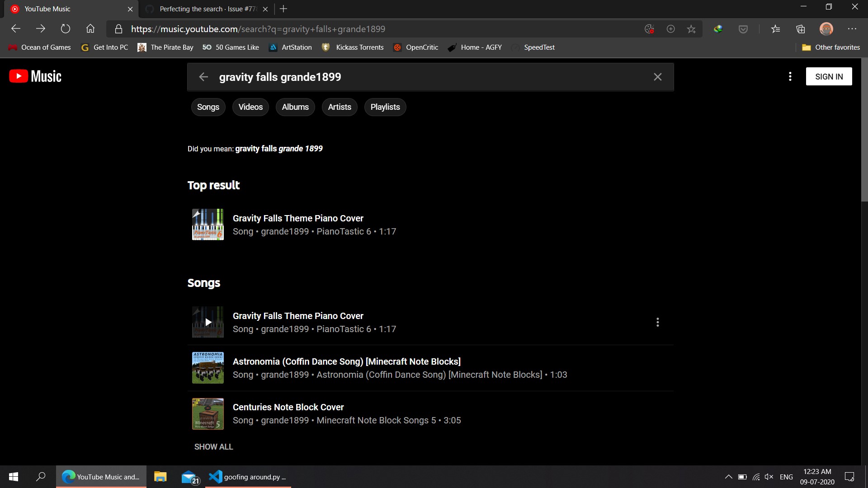Open The Pirate Bay bookmark

pos(165,47)
